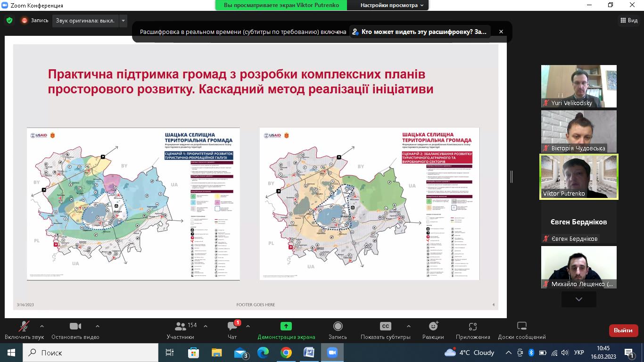Image resolution: width=644 pixels, height=362 pixels.
Task: Click the green screen viewing banner
Action: 281,5
